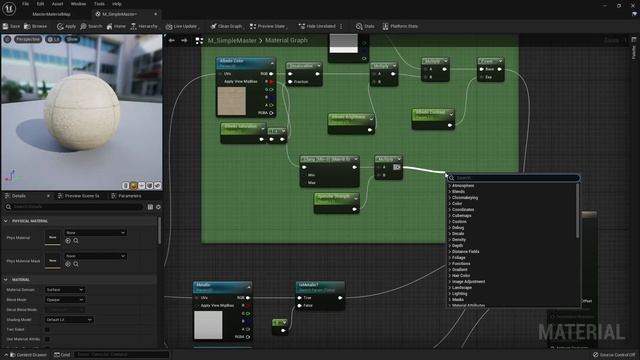This screenshot has width=640, height=360.
Task: Open the Phys Material asset dropdown
Action: pos(95,233)
